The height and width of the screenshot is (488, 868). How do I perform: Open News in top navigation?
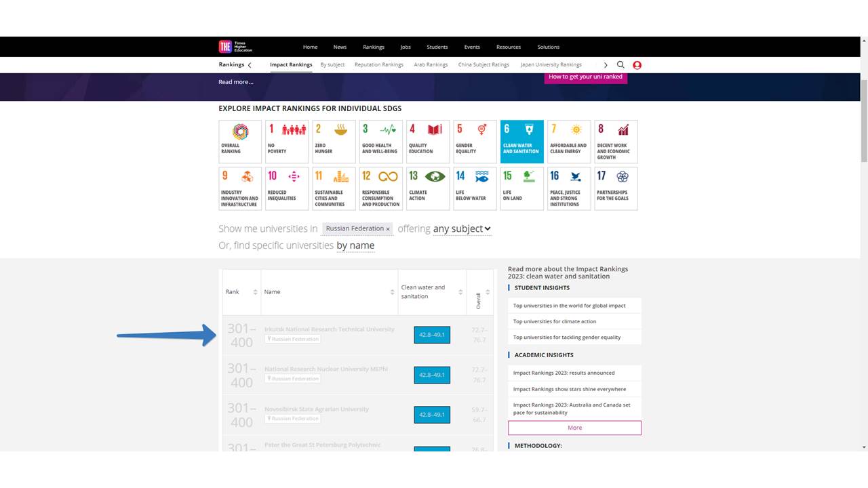click(340, 47)
